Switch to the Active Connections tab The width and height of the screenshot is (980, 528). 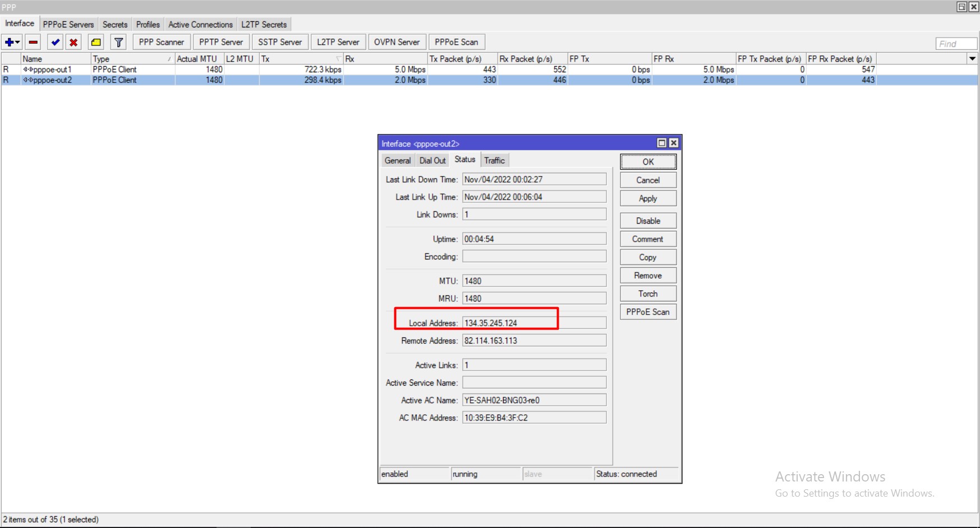point(200,25)
